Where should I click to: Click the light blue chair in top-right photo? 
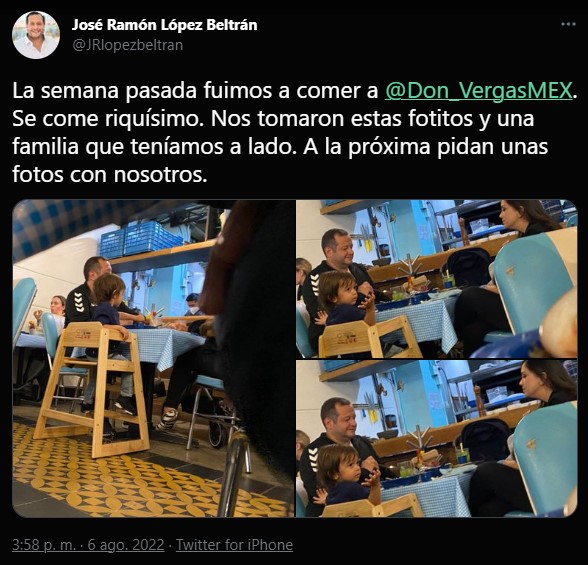532,289
